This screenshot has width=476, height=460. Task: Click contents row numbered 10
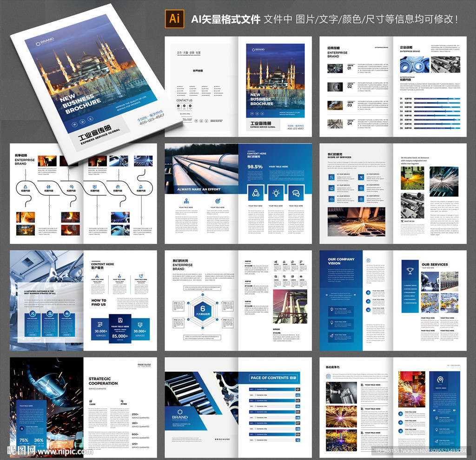click(x=274, y=440)
